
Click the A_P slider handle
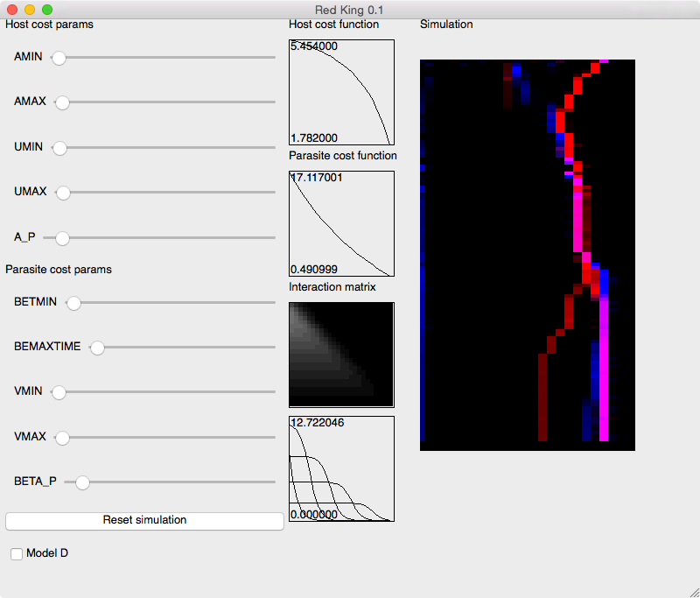point(62,238)
